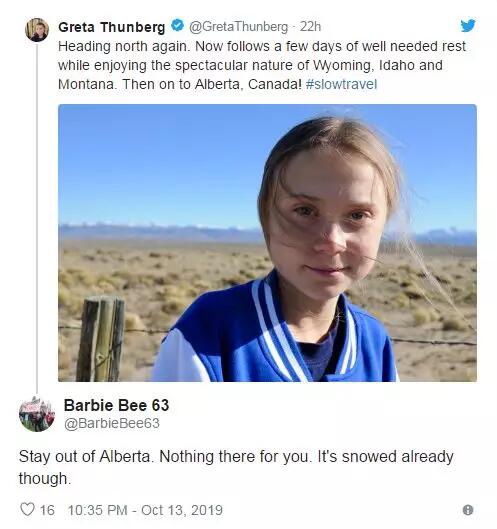Click the 'Stay out of Alberta' reply text
Viewport: 497px width, 529px height.
236,467
